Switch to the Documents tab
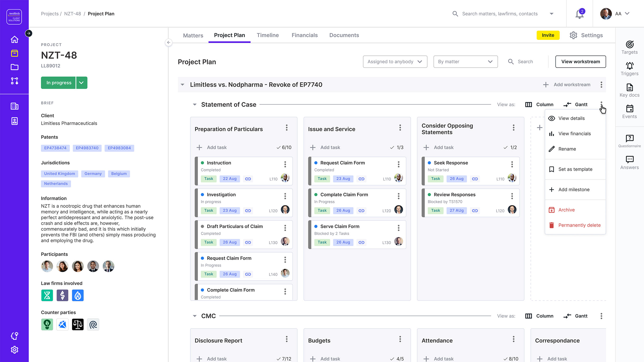This screenshot has height=362, width=644. coord(344,35)
